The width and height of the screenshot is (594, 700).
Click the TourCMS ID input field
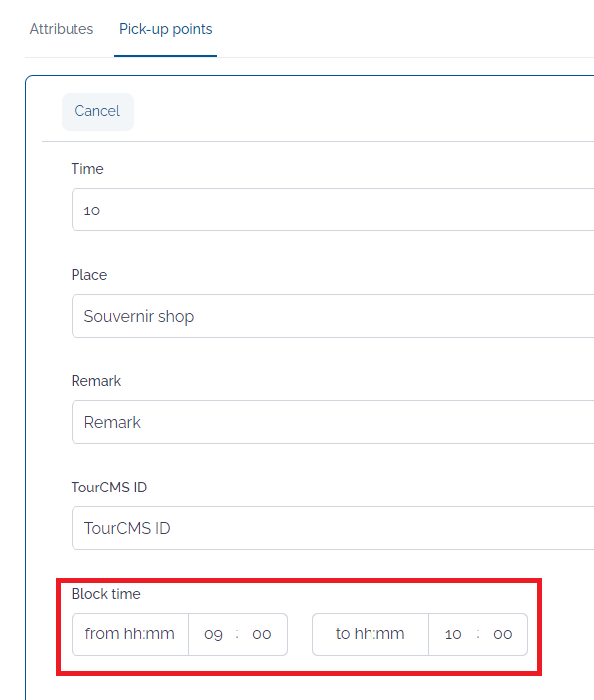point(333,528)
